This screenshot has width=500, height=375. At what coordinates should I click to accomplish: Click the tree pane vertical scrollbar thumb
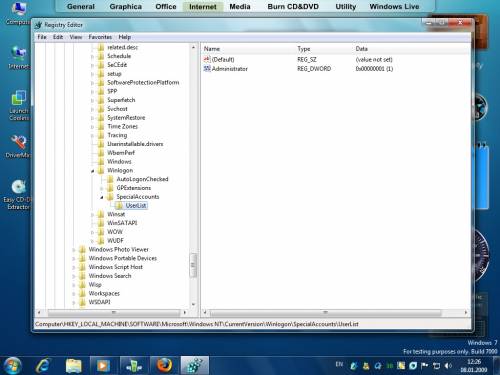pos(193,265)
